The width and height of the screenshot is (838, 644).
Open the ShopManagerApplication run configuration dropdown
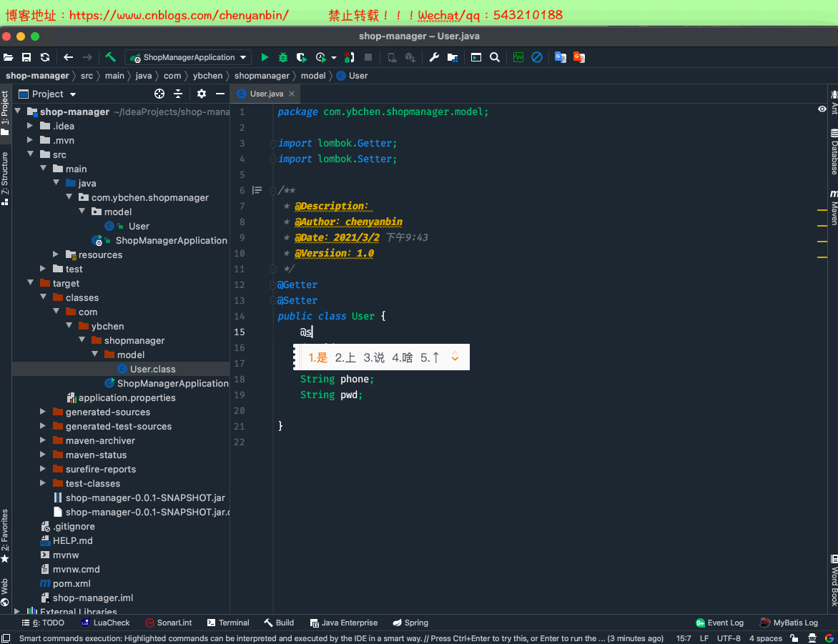(x=187, y=57)
